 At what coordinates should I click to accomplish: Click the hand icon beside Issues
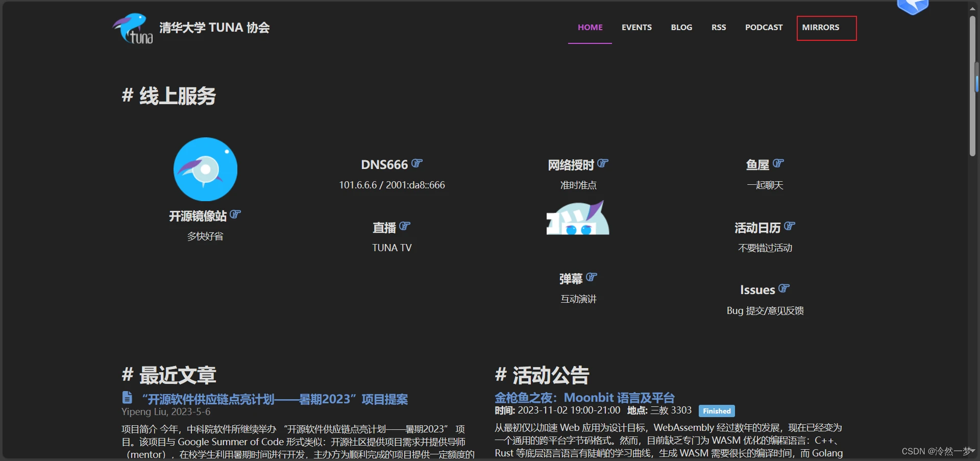pyautogui.click(x=784, y=288)
